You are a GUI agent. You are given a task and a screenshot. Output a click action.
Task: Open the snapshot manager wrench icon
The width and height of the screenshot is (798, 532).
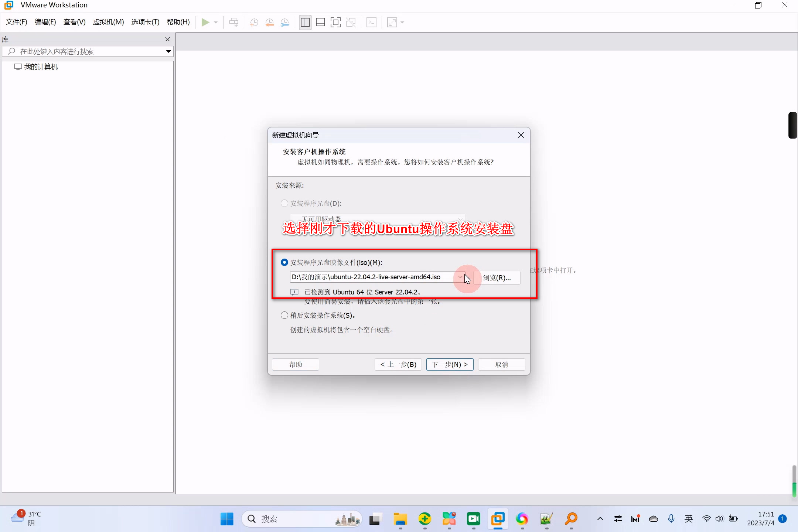(x=285, y=23)
